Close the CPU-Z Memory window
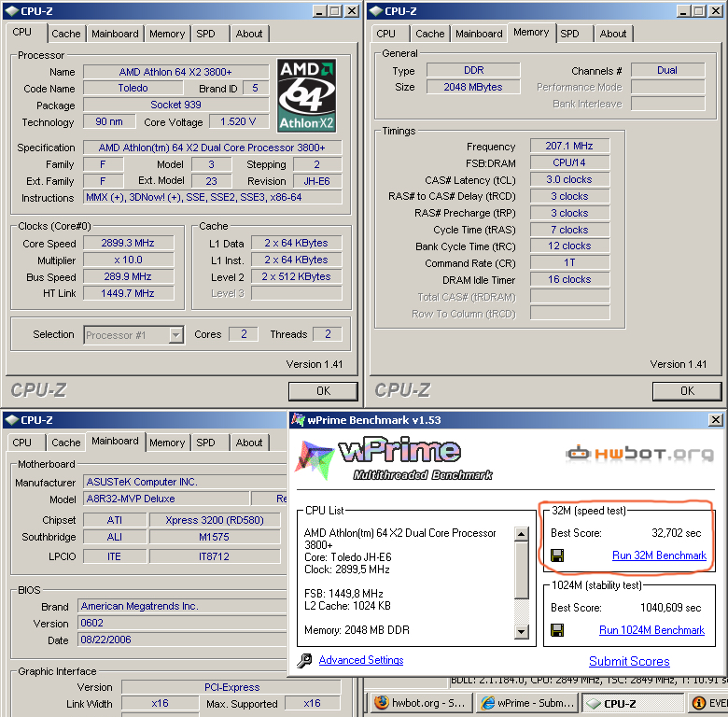 [717, 11]
